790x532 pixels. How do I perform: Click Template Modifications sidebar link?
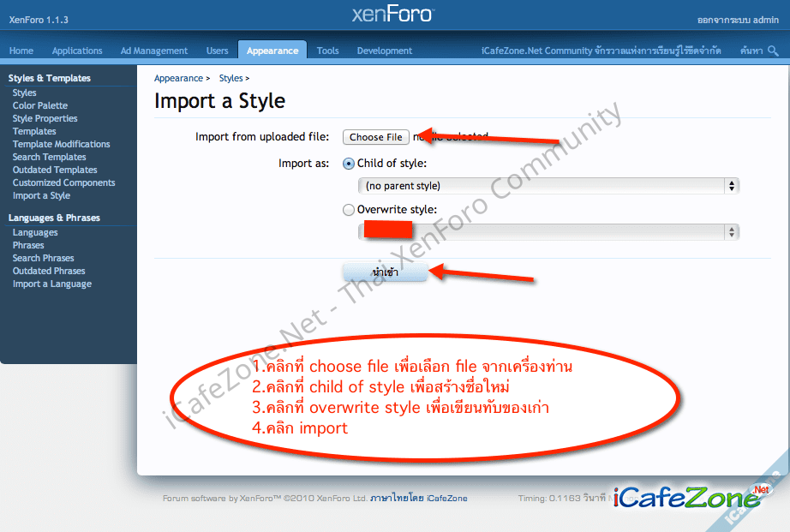tap(62, 145)
